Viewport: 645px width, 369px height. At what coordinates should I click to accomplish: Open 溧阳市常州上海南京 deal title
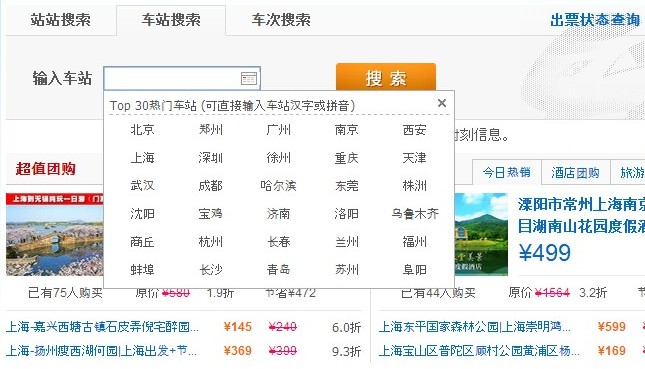pos(581,215)
